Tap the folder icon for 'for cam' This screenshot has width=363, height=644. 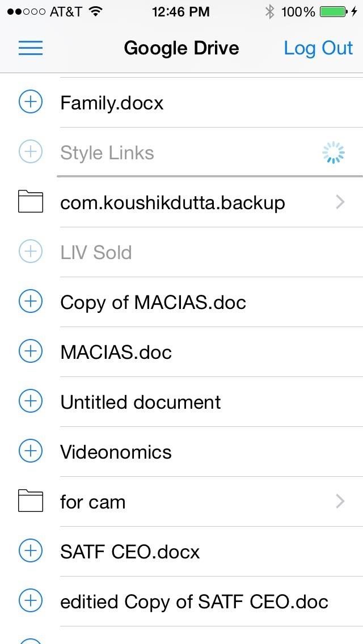31,502
